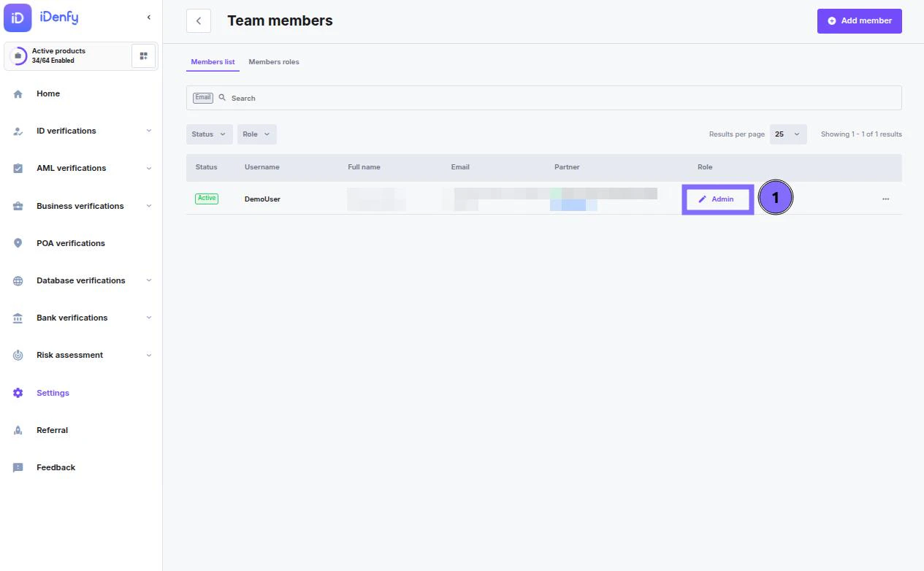This screenshot has height=571, width=924.
Task: Click the Showing 1 - 1 of 1 results text
Action: coord(861,134)
